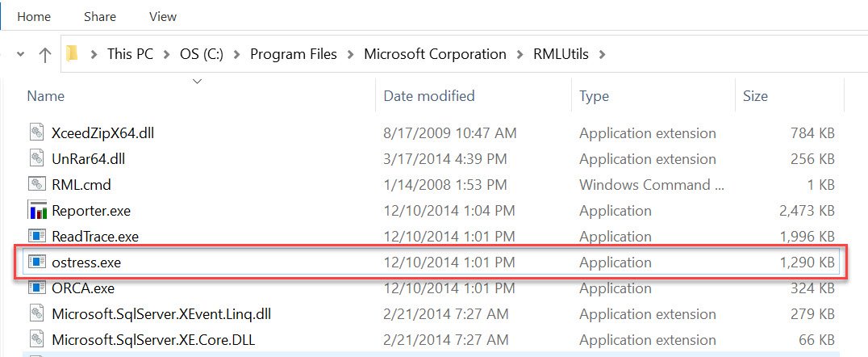
Task: Sort files by Size column
Action: tap(755, 96)
